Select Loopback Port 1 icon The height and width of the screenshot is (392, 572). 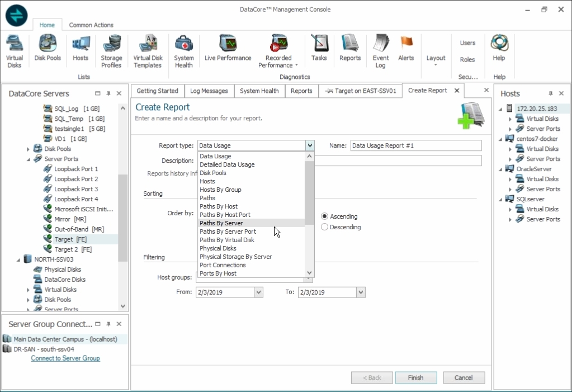[48, 169]
